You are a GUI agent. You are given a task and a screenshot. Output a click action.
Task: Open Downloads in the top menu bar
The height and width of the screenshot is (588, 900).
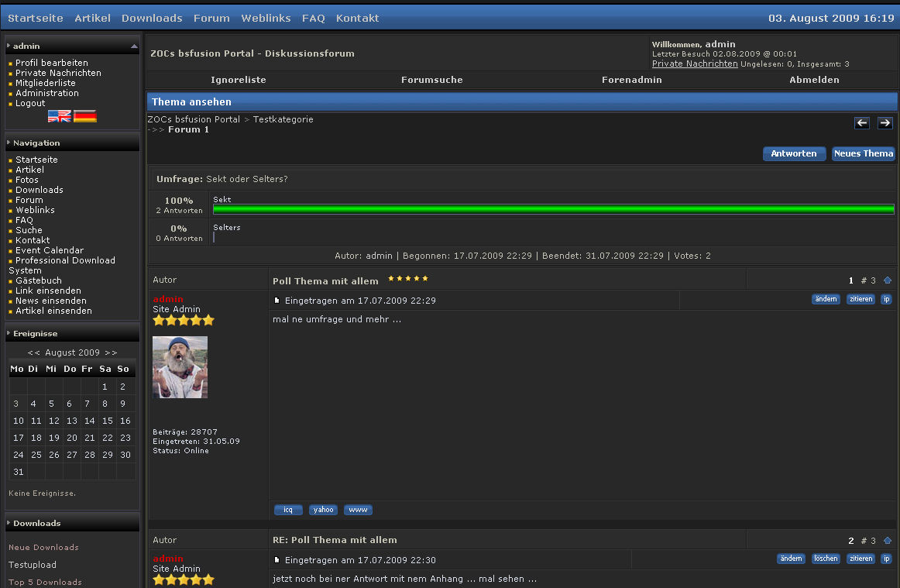[152, 18]
